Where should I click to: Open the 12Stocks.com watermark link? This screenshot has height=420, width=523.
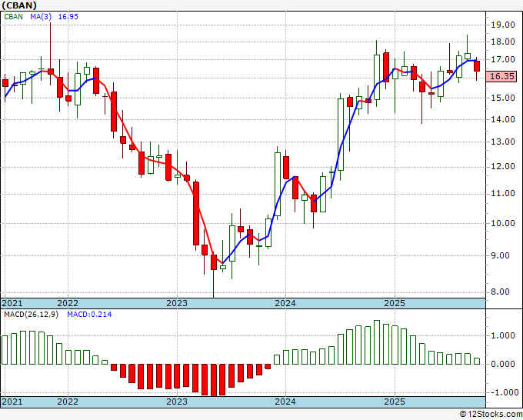pos(490,414)
